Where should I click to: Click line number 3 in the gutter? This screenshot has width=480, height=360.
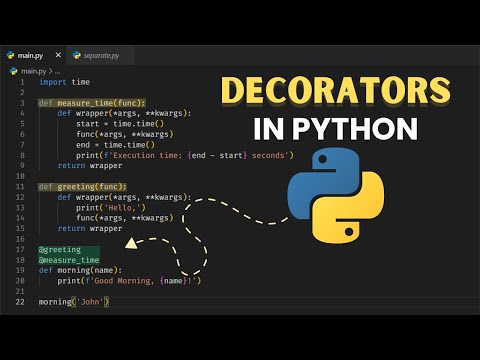click(x=22, y=103)
